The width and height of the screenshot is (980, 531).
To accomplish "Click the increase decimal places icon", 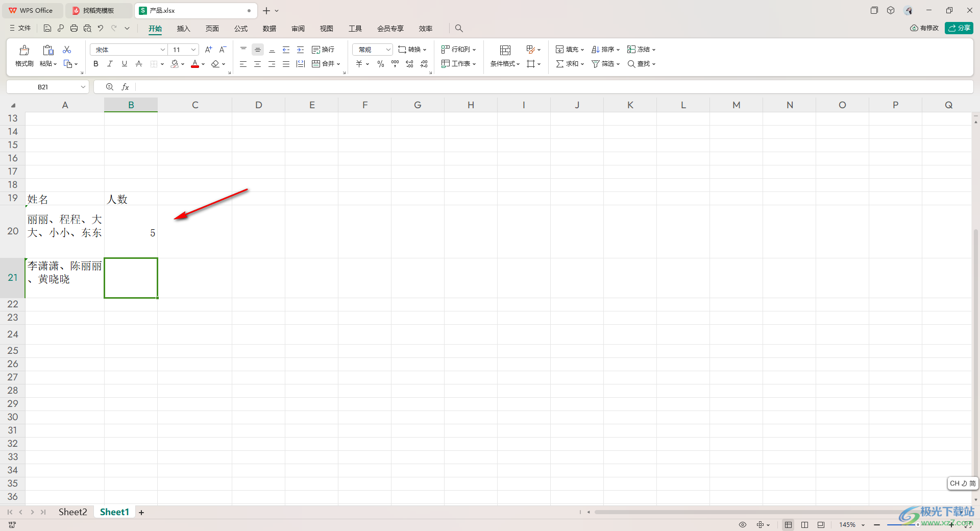I will (409, 64).
